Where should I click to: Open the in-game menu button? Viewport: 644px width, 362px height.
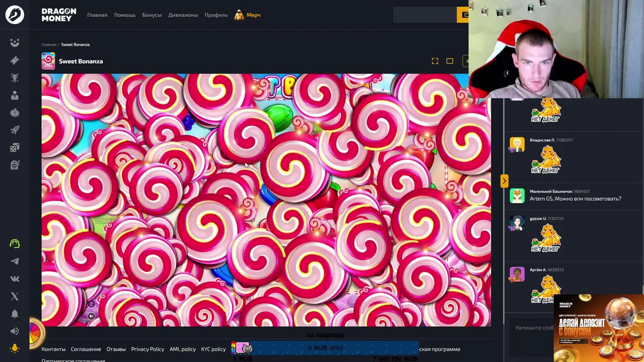[x=91, y=304]
